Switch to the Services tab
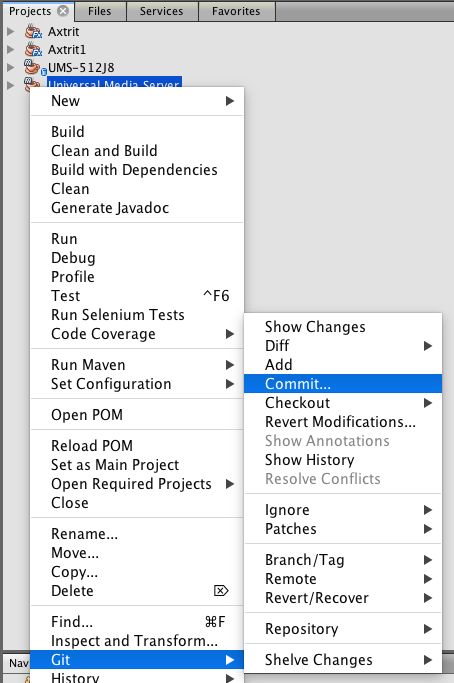This screenshot has width=454, height=683. click(162, 11)
